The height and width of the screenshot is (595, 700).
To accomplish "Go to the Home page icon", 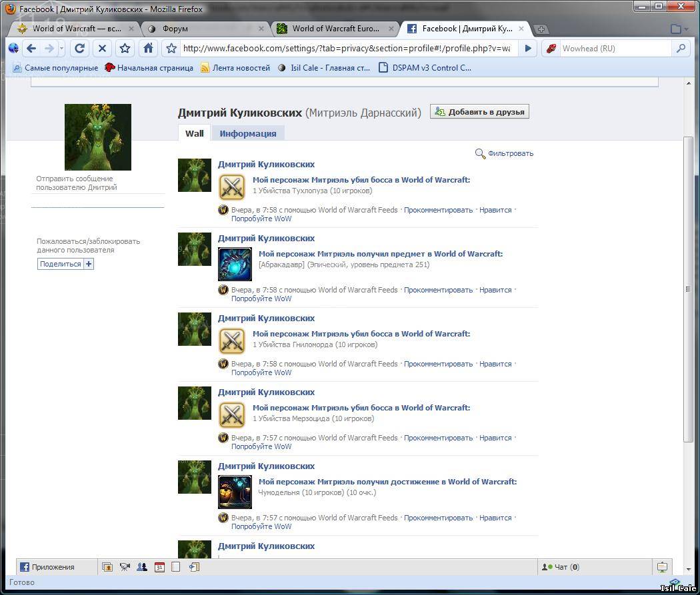I will 148,48.
